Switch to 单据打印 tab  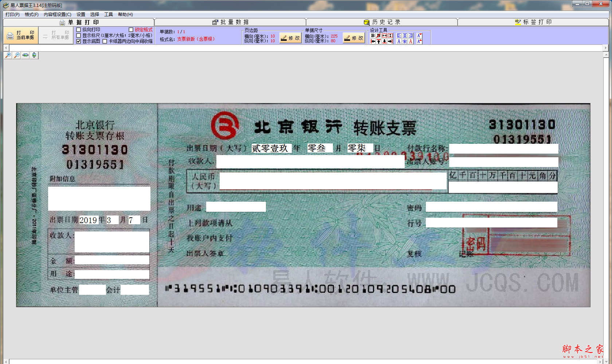tap(79, 22)
